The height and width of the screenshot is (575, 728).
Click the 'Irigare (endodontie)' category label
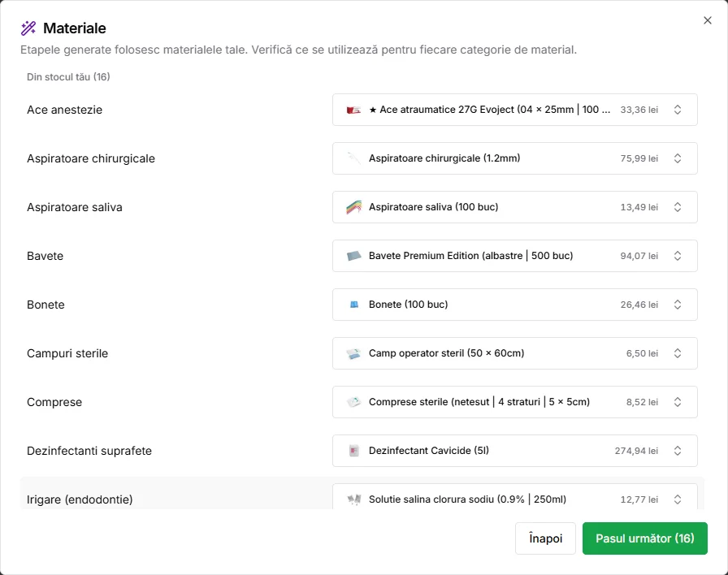pyautogui.click(x=80, y=499)
